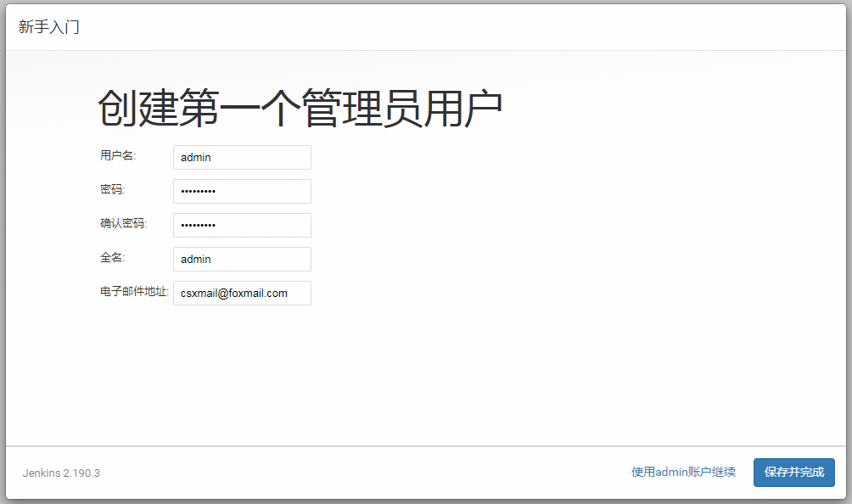This screenshot has height=504, width=852.
Task: Click the 创建第一个管理员用户 page heading
Action: coord(300,109)
